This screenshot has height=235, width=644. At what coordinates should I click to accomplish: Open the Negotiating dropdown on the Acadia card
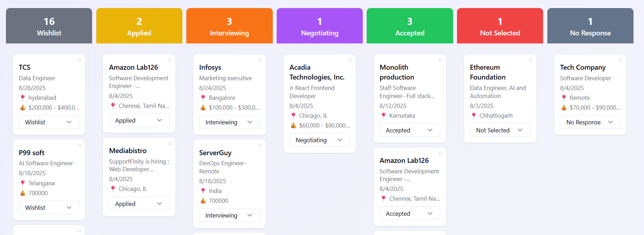319,140
